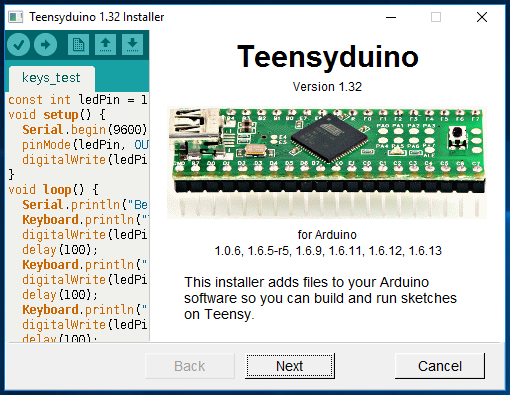Click the greyed-out maximize window button

436,17
